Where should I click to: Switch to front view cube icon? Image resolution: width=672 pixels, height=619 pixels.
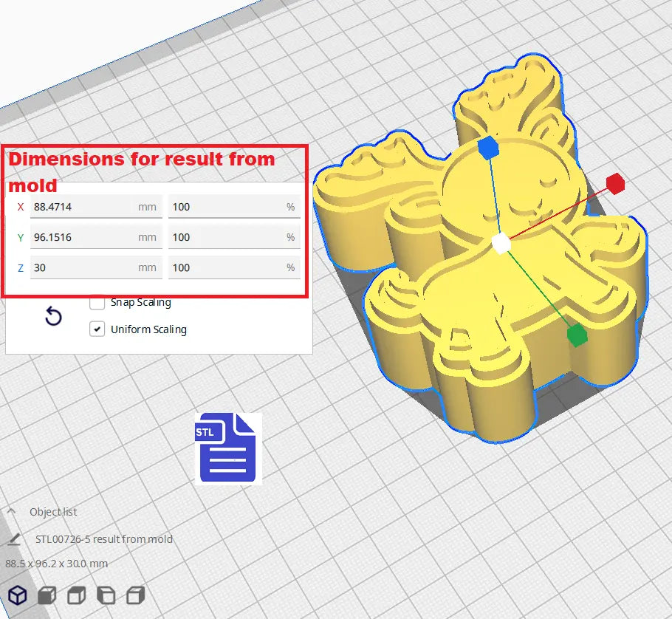(47, 595)
